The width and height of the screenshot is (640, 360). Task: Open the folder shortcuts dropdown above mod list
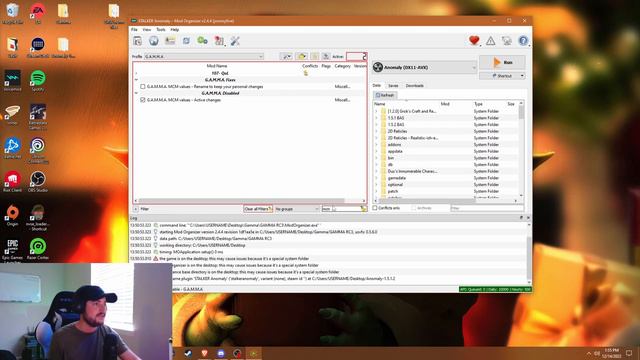point(302,56)
